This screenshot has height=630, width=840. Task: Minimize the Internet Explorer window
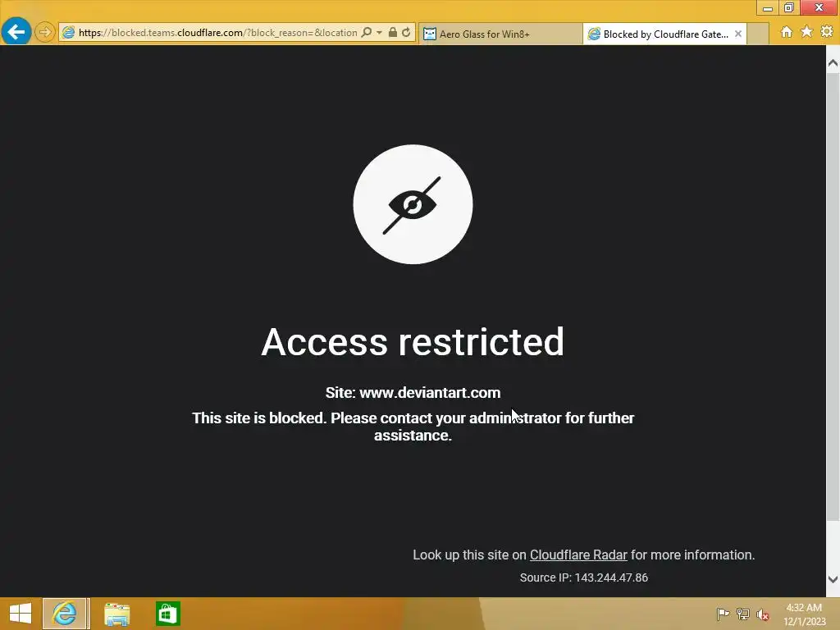(x=767, y=8)
